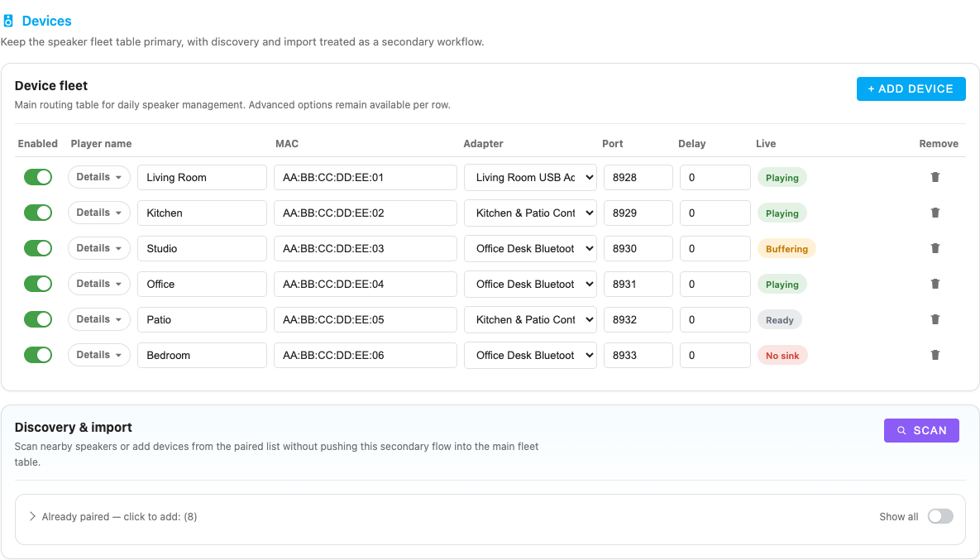Open the Details dropdown for Studio
Viewport: 980px width, 560px height.
click(98, 248)
